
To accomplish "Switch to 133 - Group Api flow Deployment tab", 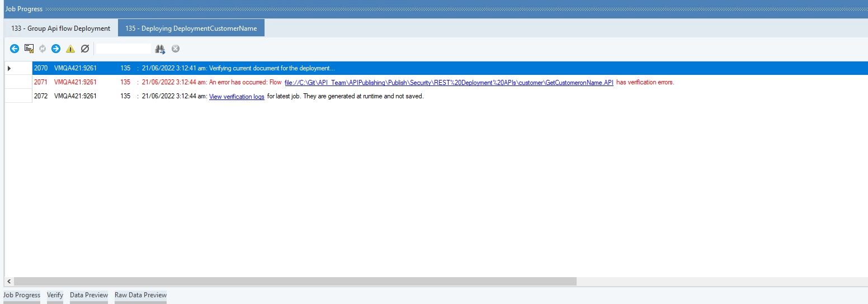I will tap(60, 28).
